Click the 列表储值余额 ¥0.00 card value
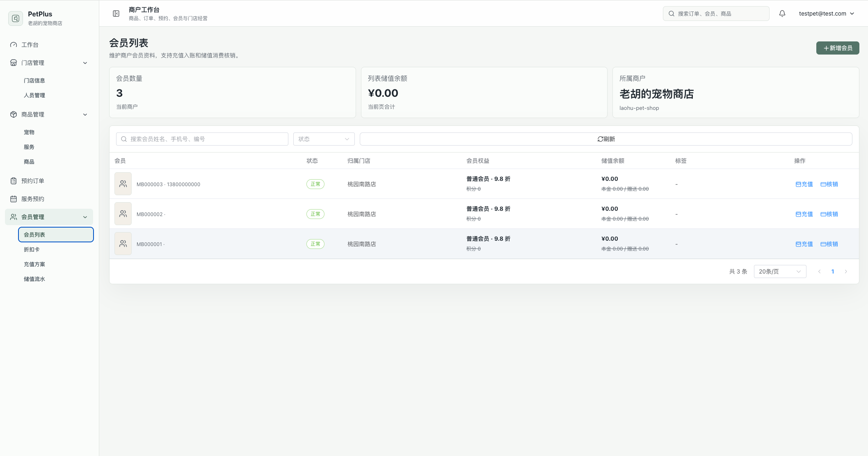 coord(383,93)
